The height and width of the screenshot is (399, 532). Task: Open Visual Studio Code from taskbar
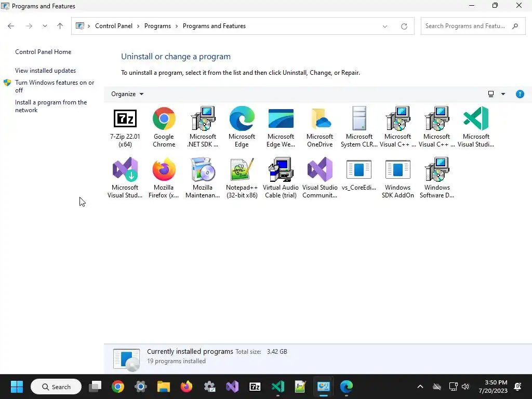point(277,387)
